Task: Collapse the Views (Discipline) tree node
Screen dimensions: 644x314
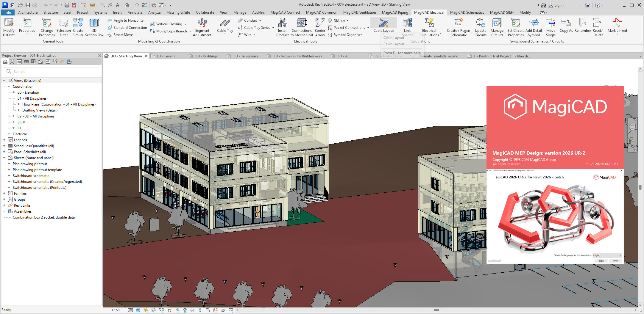Action: click(4, 80)
